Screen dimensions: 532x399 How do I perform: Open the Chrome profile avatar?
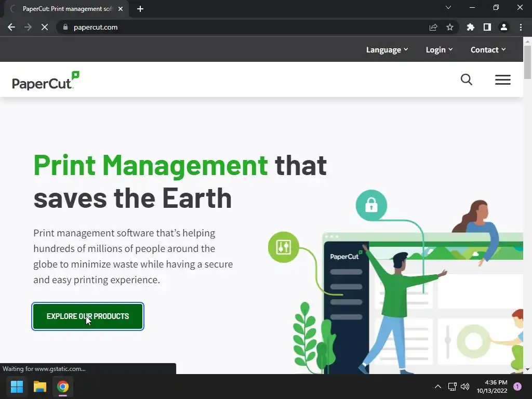pos(504,27)
